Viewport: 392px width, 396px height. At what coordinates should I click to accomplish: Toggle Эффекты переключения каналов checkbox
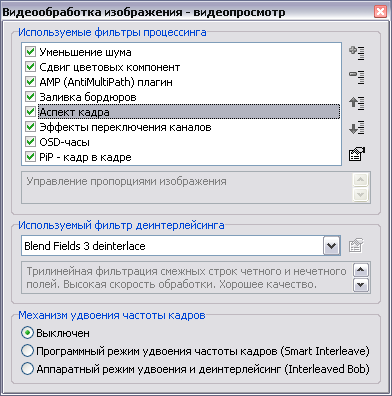click(x=30, y=127)
